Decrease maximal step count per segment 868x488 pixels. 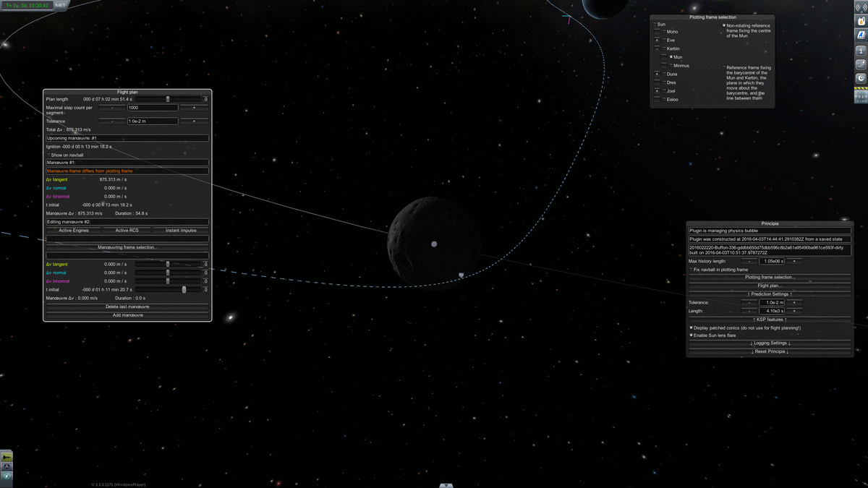[x=112, y=108]
